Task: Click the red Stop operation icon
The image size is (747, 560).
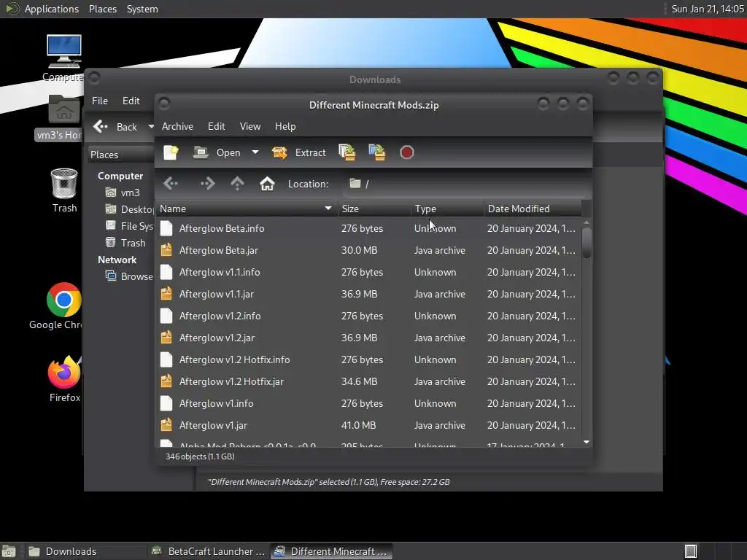Action: point(406,152)
